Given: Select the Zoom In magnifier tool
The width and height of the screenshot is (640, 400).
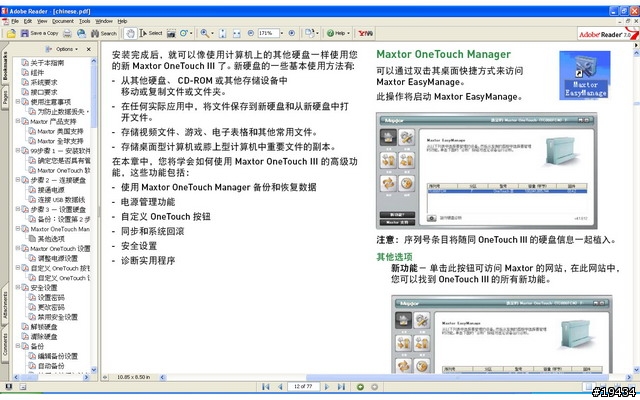Looking at the screenshot, I should point(205,33).
